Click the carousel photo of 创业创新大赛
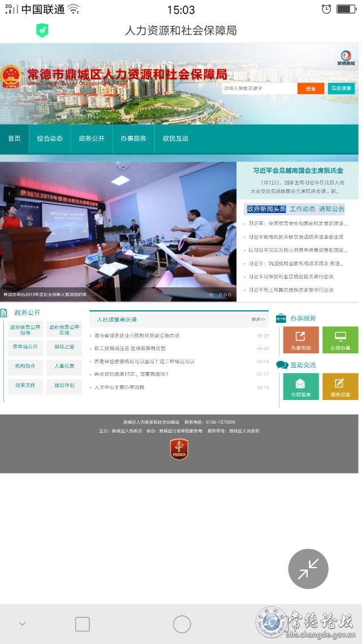Screen dimensions: 362x644 point(118,232)
